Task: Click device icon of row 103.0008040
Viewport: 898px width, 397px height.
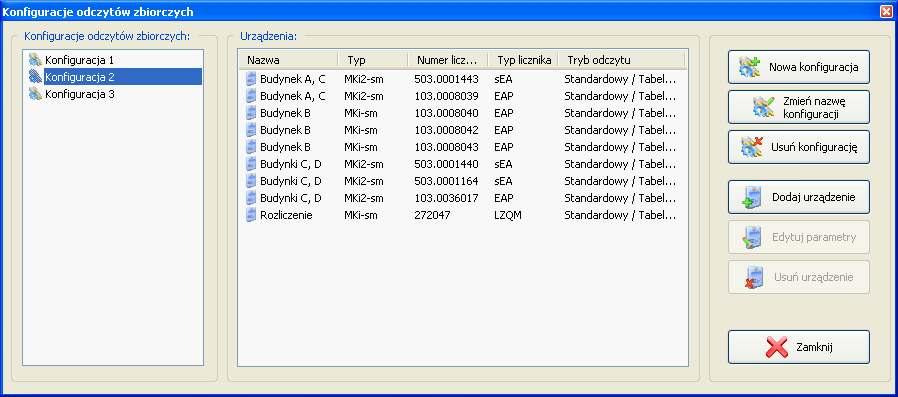Action: tap(250, 113)
